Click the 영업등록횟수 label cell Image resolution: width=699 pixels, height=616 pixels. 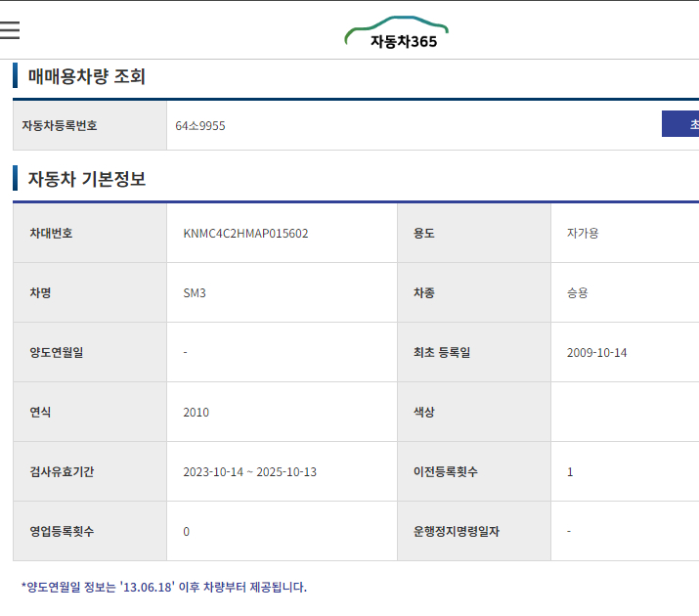(x=62, y=532)
